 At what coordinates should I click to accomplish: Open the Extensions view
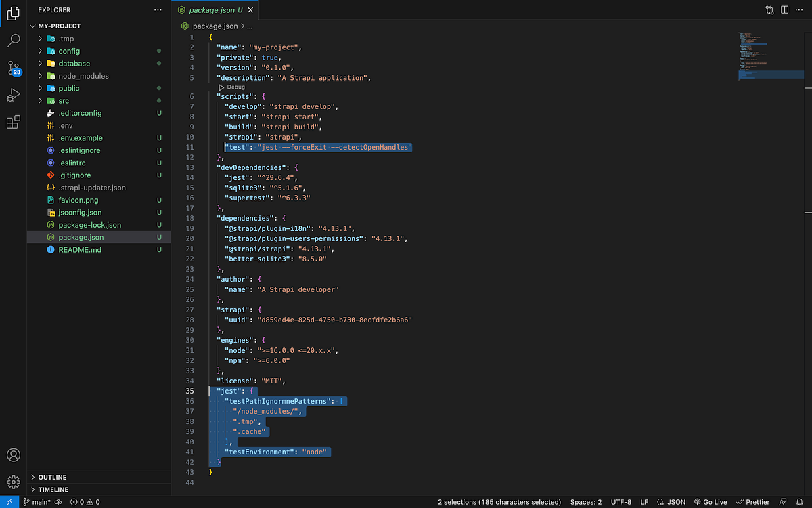pyautogui.click(x=14, y=122)
